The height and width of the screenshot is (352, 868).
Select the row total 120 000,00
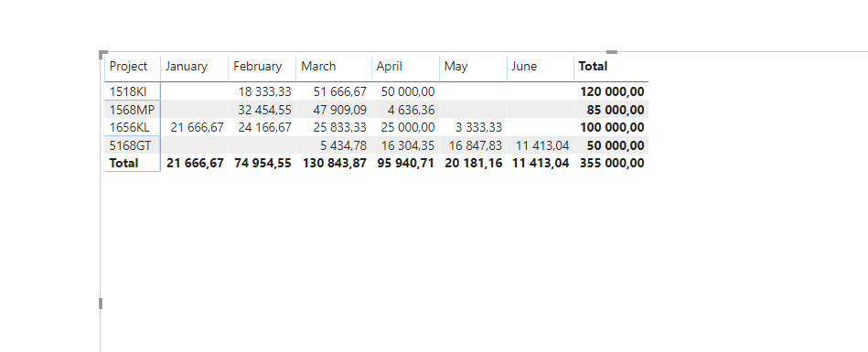click(612, 91)
